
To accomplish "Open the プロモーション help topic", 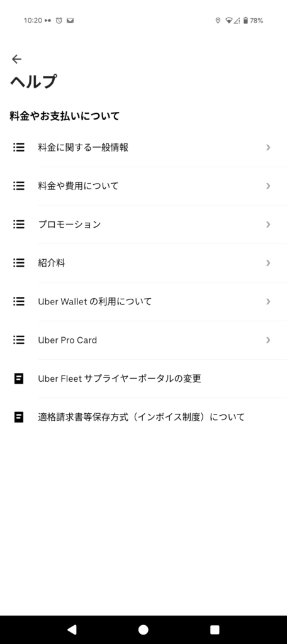I will tap(143, 225).
